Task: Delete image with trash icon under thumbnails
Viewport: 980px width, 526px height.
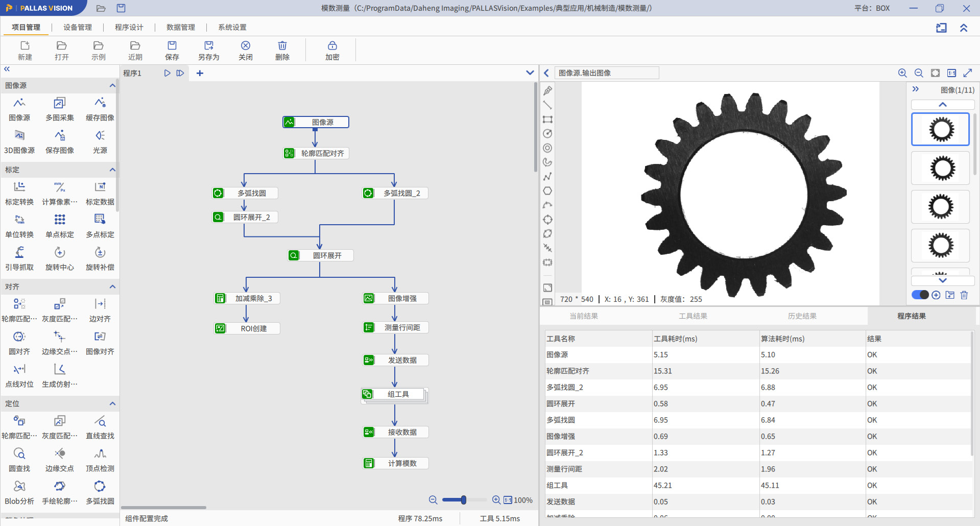Action: [x=964, y=295]
